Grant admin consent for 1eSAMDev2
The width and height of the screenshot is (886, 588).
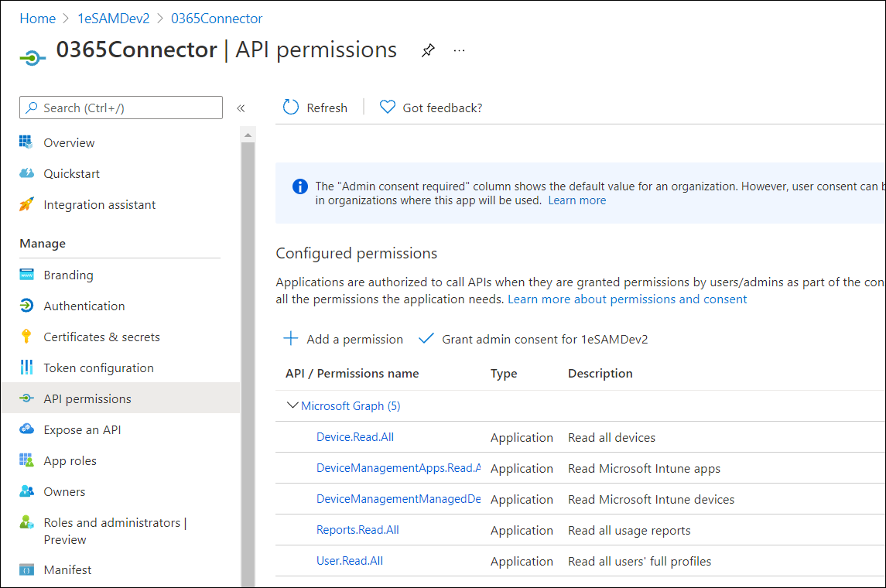point(534,339)
